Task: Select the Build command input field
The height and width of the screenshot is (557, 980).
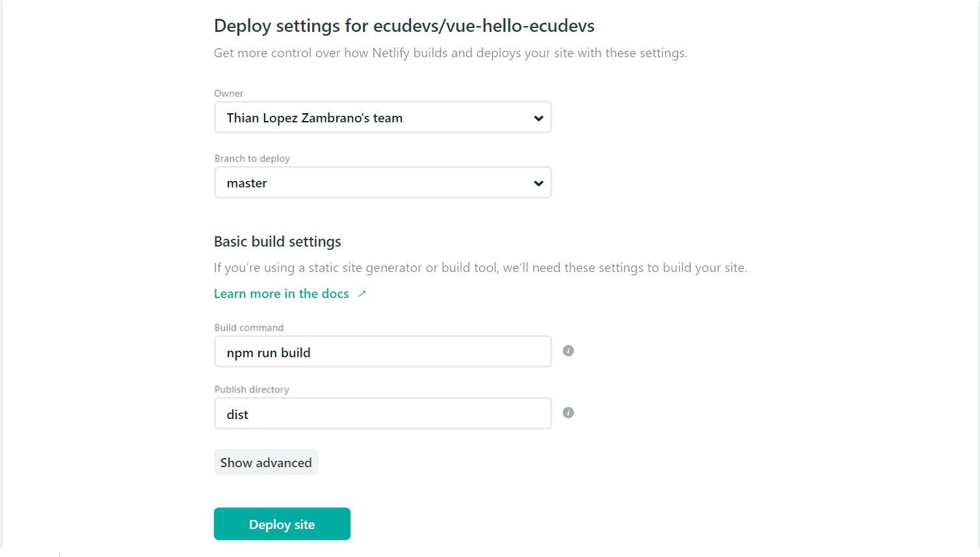Action: [382, 351]
